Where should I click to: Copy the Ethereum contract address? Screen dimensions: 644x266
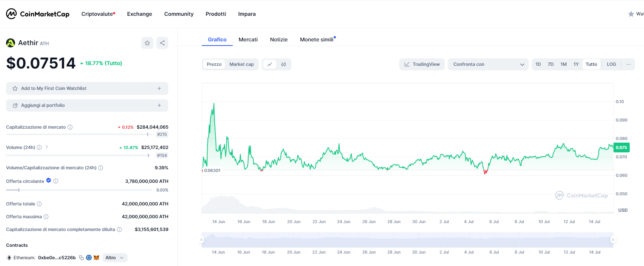[x=81, y=258]
